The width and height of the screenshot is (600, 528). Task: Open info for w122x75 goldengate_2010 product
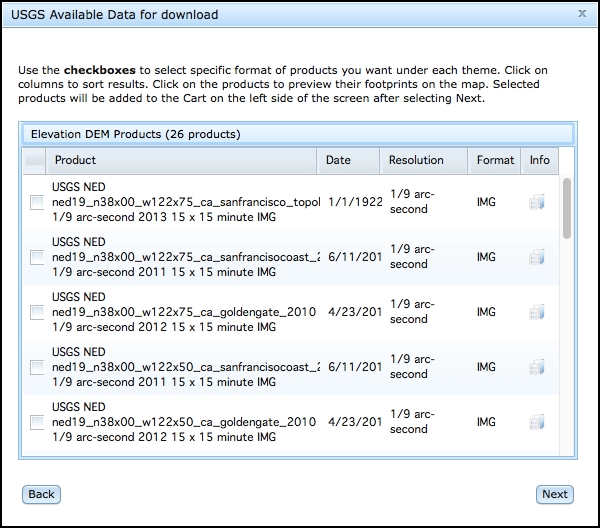point(537,312)
